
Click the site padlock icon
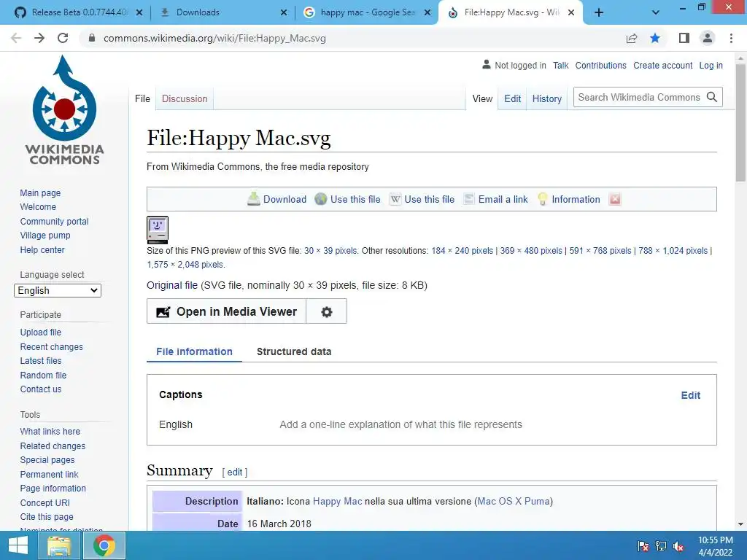[92, 38]
